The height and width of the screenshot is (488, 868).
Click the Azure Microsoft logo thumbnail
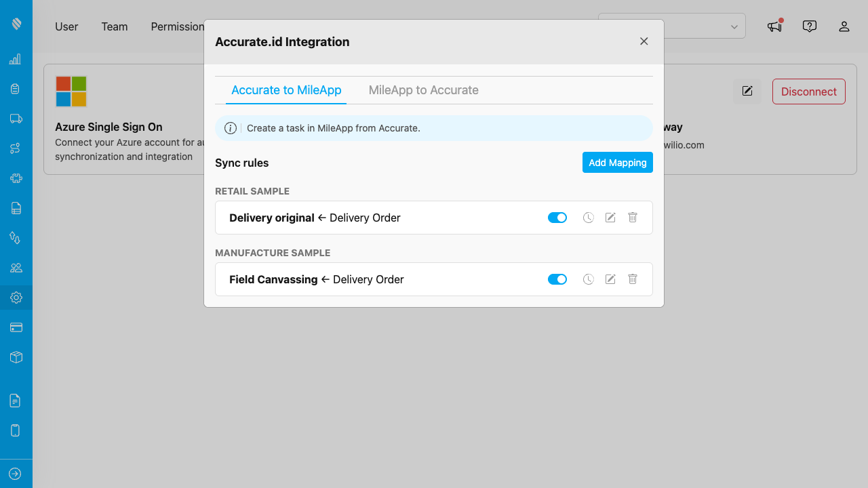71,91
